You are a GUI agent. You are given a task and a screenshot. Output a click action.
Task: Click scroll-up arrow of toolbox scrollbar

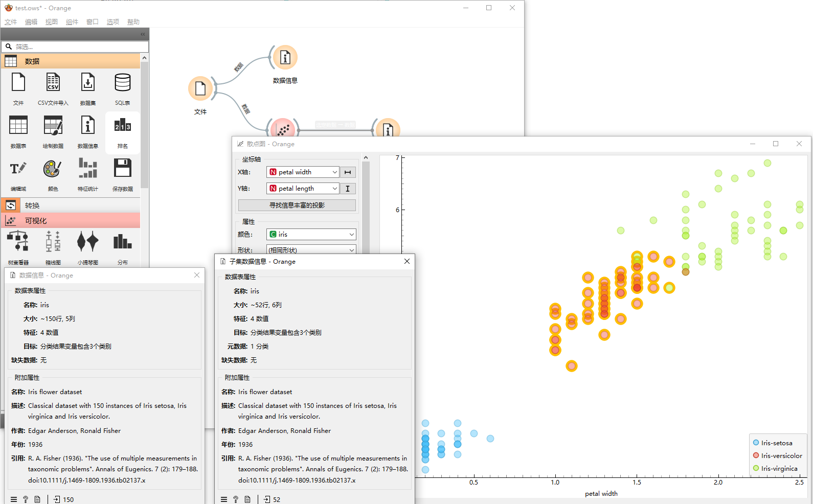[145, 58]
